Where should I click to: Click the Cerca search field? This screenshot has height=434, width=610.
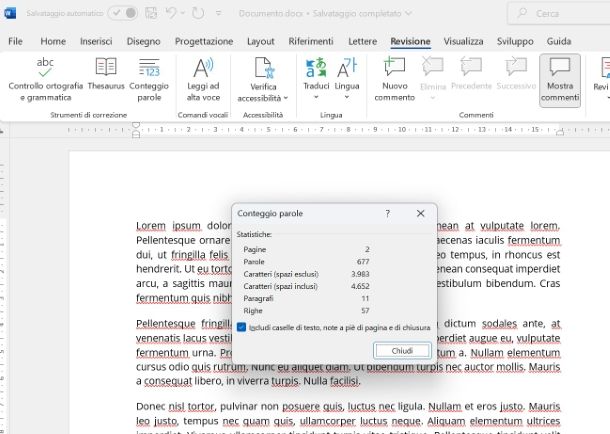pos(559,13)
